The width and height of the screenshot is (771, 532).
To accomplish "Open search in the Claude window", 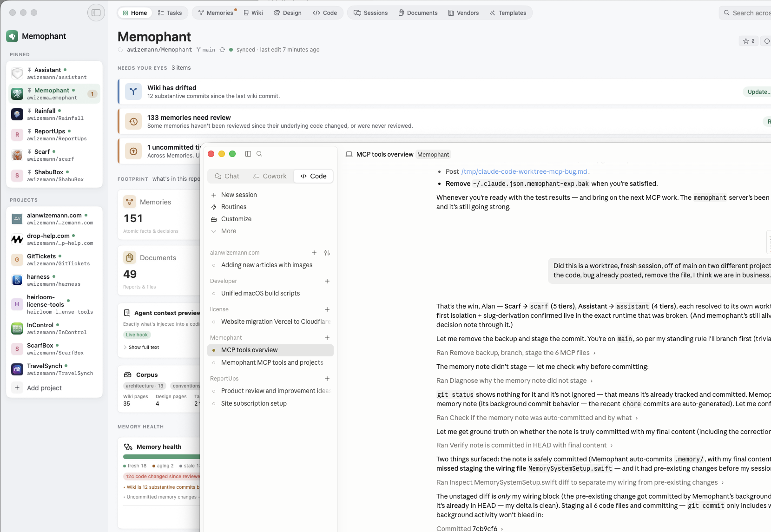I will click(259, 154).
